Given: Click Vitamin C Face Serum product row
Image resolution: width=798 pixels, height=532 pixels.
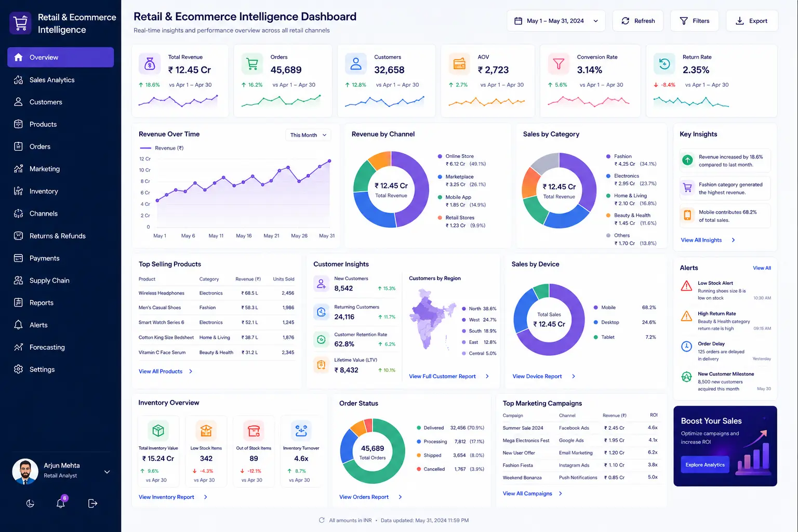Looking at the screenshot, I should point(217,352).
